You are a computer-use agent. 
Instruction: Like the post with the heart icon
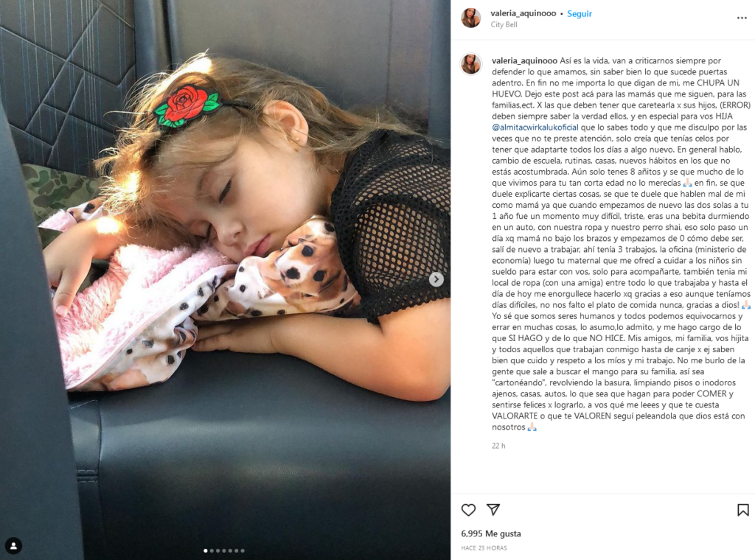point(468,510)
